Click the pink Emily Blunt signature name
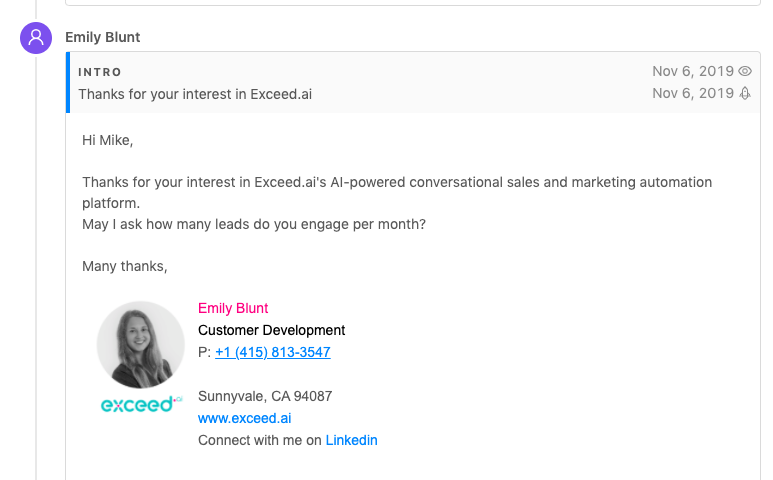Screen dimensions: 773x480 point(233,308)
